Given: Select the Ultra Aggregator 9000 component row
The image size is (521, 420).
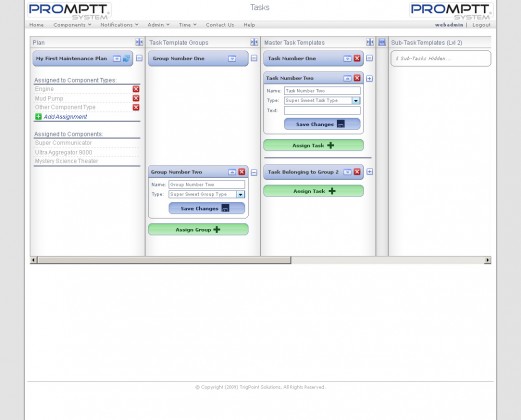Looking at the screenshot, I should [87, 152].
